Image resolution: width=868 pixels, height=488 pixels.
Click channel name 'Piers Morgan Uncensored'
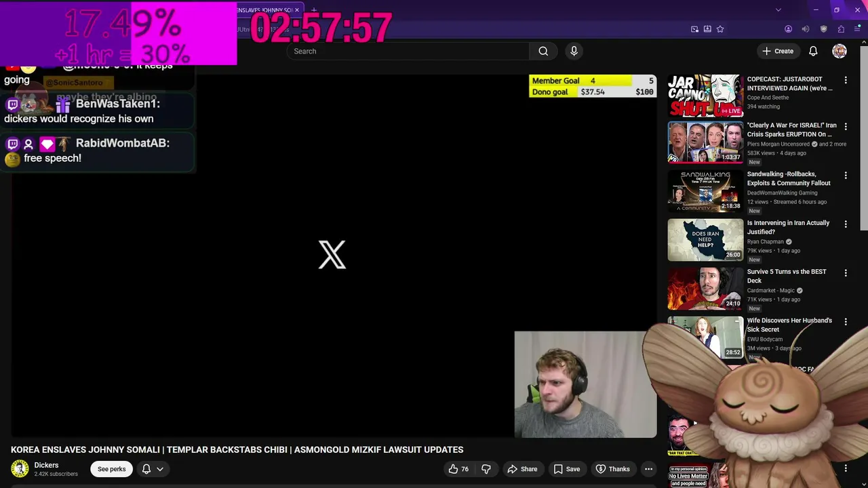778,144
